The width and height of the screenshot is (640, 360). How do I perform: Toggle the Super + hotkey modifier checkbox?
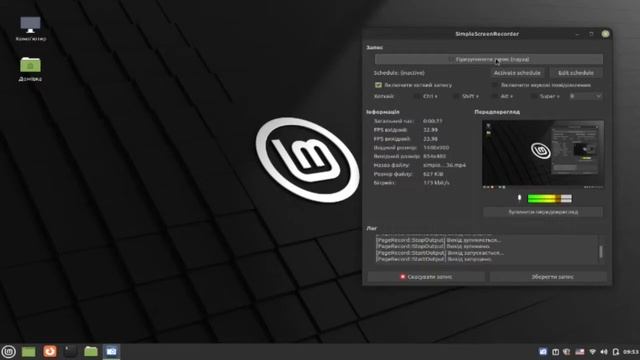click(533, 96)
